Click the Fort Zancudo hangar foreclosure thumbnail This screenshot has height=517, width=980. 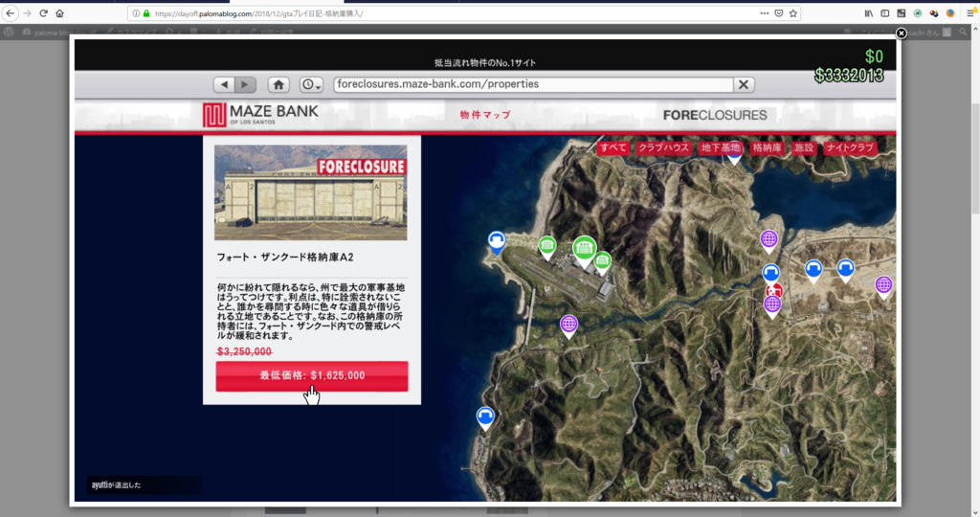[x=311, y=192]
